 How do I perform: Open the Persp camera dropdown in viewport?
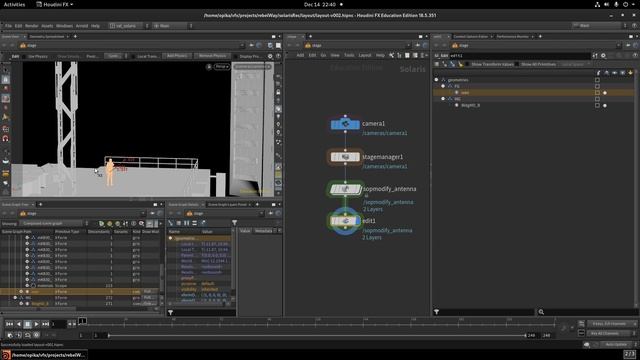click(x=222, y=67)
